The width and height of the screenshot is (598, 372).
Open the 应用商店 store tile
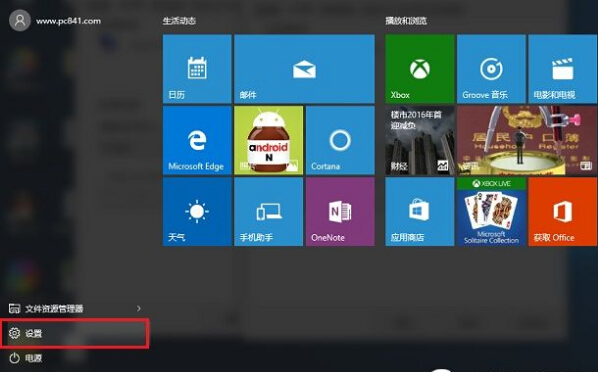click(x=420, y=212)
